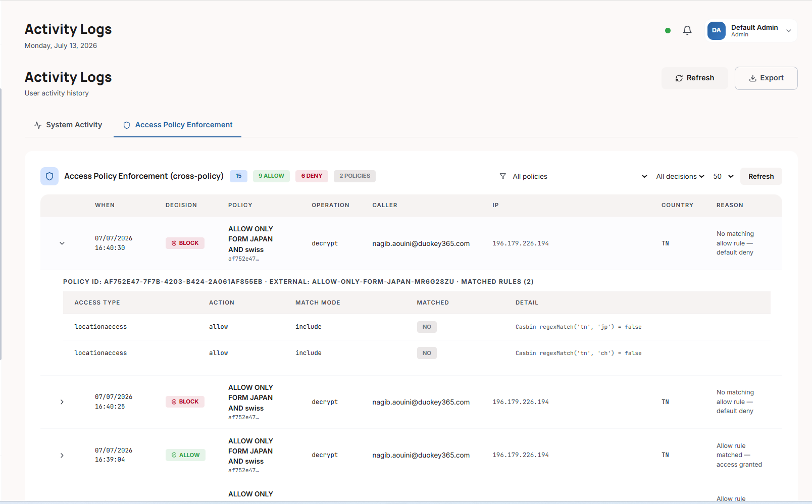Click the TN country code in the 16:40:30 row
This screenshot has width=812, height=504.
coord(665,243)
